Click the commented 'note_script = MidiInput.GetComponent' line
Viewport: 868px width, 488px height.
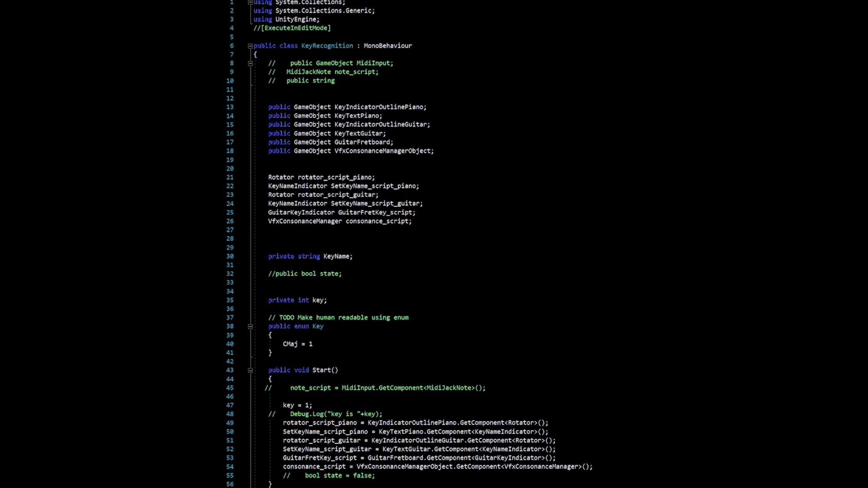(x=375, y=388)
